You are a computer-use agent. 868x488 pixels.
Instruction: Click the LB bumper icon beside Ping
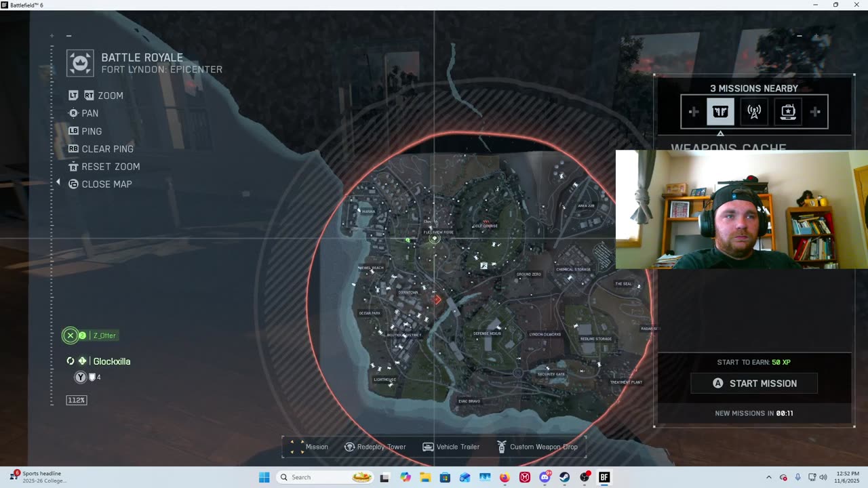(x=73, y=131)
